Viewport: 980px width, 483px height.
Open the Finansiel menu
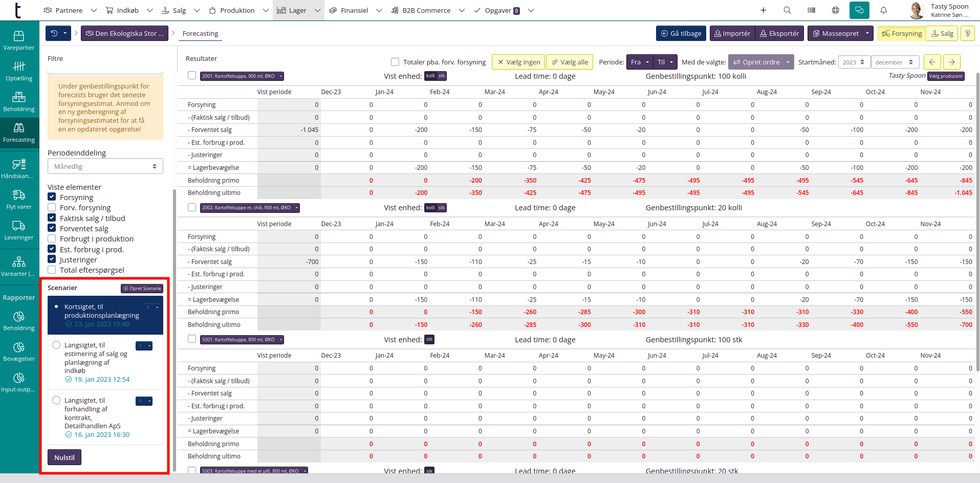coord(354,10)
